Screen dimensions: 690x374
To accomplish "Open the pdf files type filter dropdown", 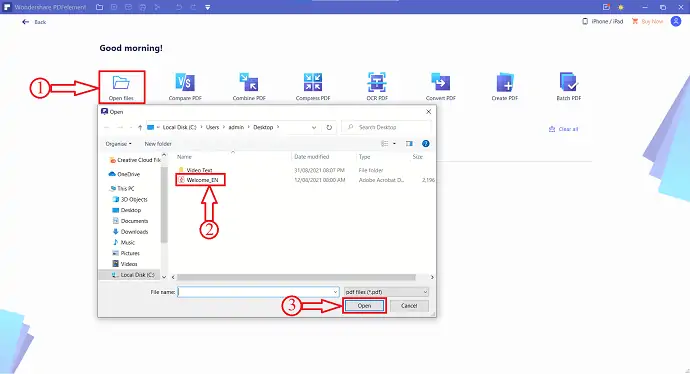I will (386, 292).
